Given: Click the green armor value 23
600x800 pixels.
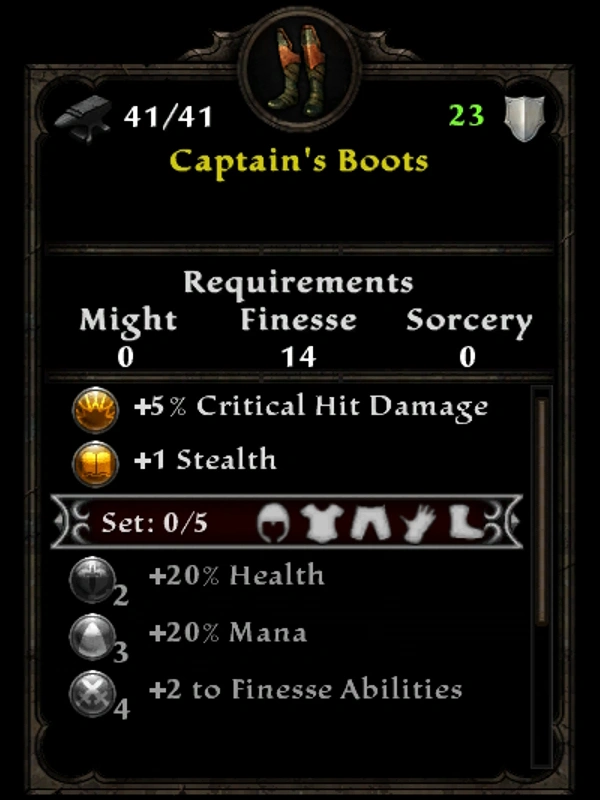Looking at the screenshot, I should click(x=466, y=115).
